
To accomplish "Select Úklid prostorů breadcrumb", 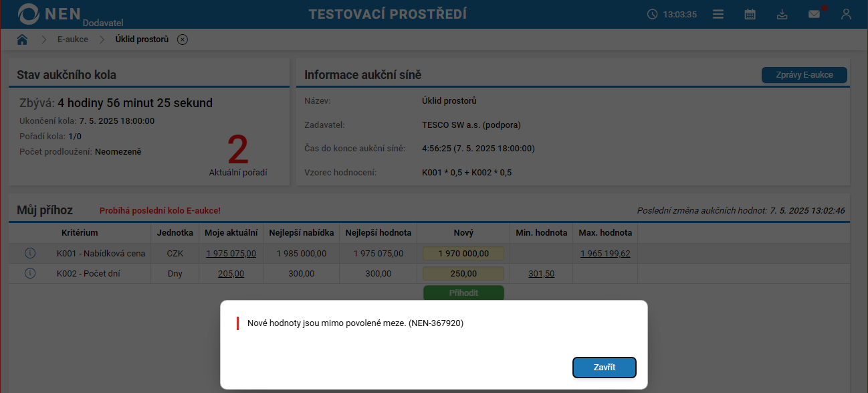I will pos(142,40).
